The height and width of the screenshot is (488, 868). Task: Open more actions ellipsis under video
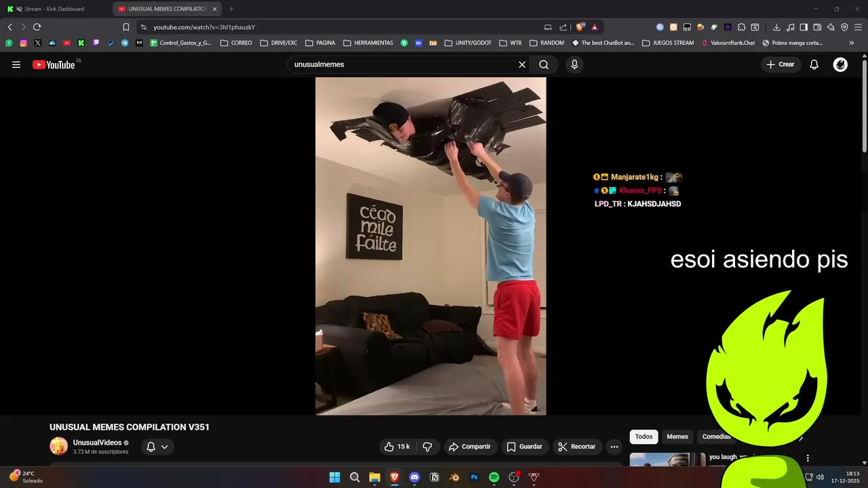(614, 447)
